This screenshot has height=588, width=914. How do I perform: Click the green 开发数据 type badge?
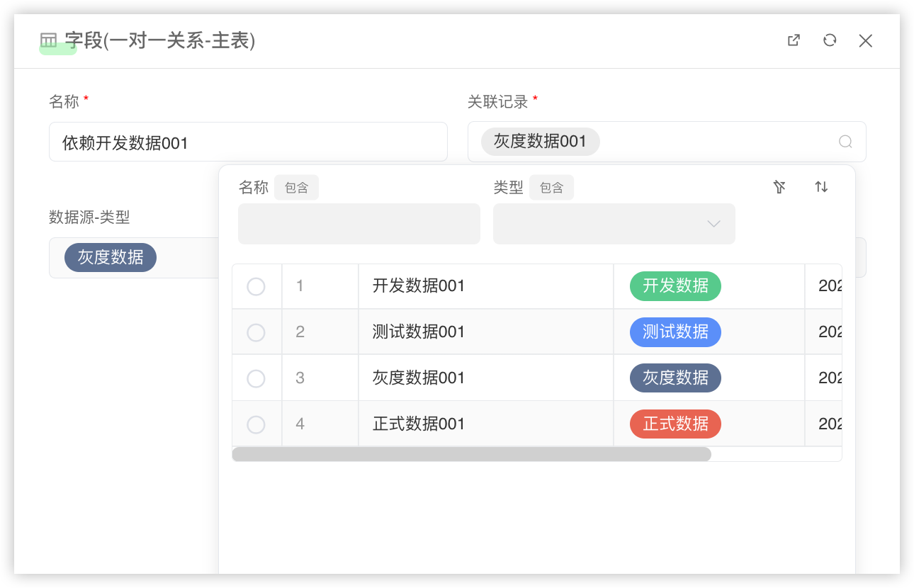tap(675, 286)
